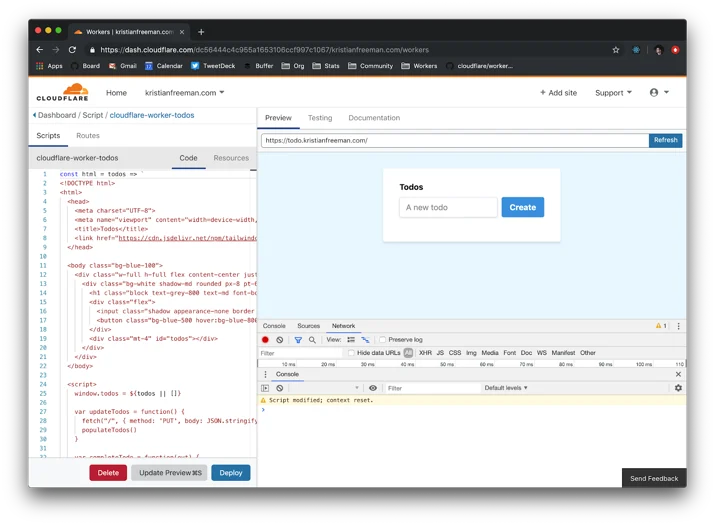Switch to the large request rows view
715x525 pixels.
[x=351, y=340]
